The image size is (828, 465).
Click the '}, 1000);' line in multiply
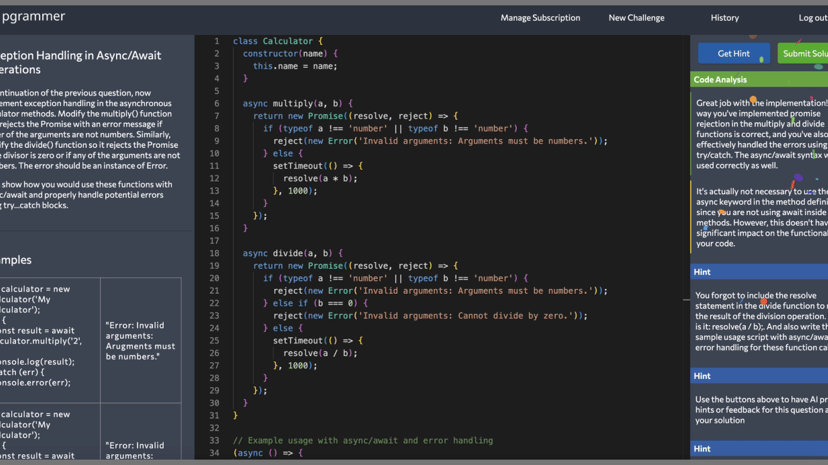pyautogui.click(x=295, y=191)
